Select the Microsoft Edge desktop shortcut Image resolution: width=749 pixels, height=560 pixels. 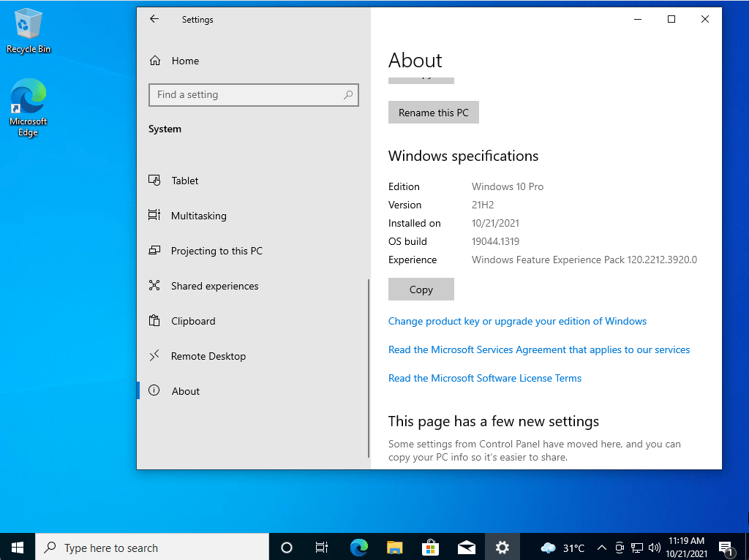click(x=29, y=108)
